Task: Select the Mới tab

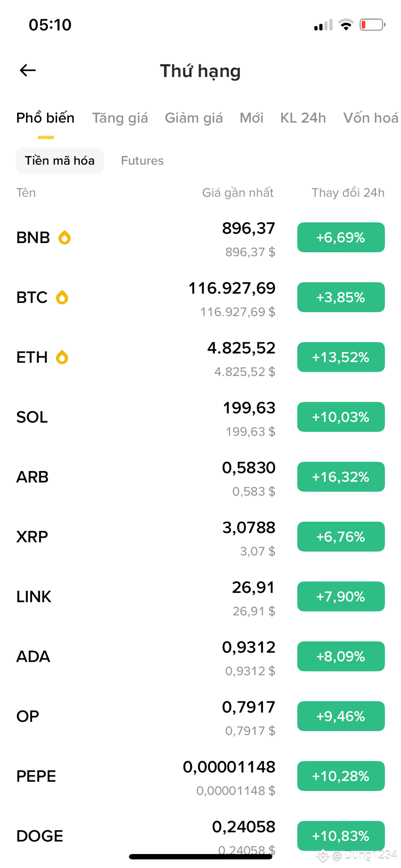Action: point(251,118)
